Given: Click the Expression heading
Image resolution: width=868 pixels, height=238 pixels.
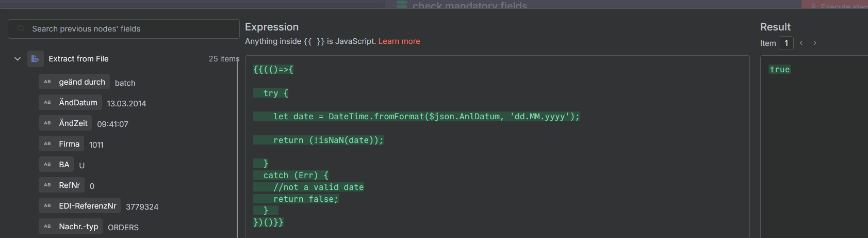Looking at the screenshot, I should click(272, 27).
